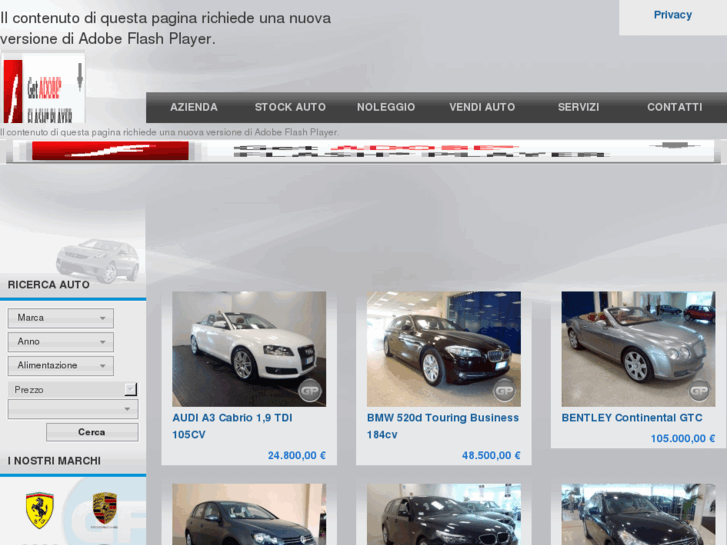Image resolution: width=727 pixels, height=545 pixels.
Task: Click the Ferrari brand logo
Action: (39, 510)
